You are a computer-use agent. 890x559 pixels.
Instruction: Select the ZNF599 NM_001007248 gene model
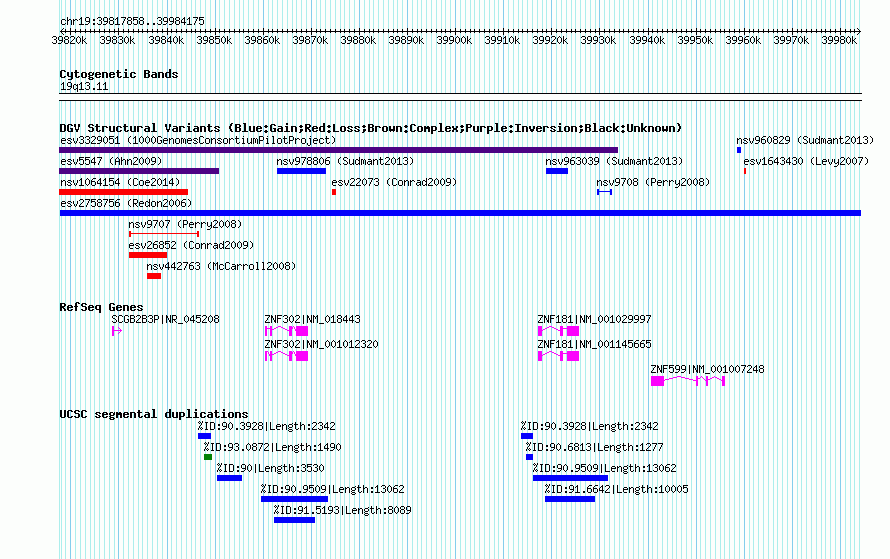click(688, 381)
